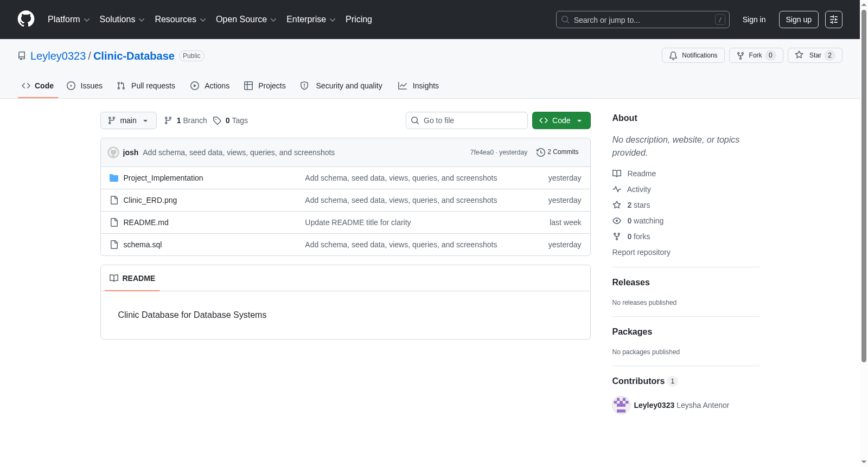Open the 7fe4ea0 commit hash
The image size is (868, 467).
[482, 152]
